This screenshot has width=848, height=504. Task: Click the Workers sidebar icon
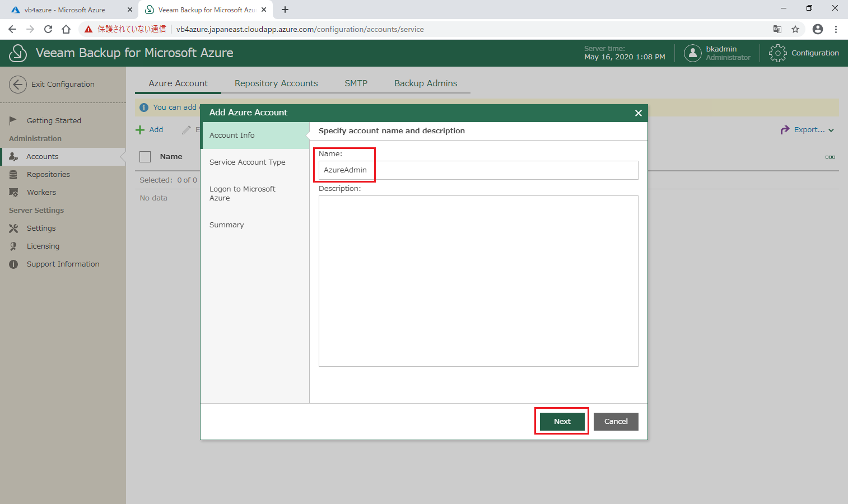click(13, 193)
